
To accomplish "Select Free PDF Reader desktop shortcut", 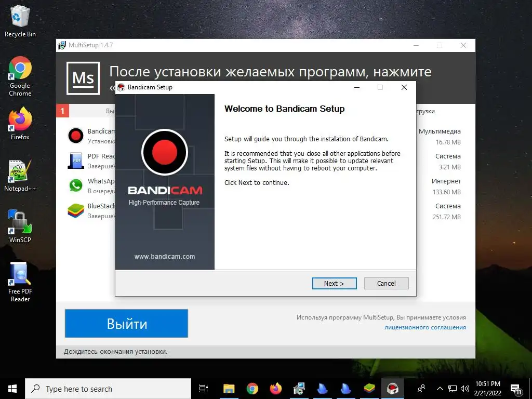I will click(x=20, y=282).
